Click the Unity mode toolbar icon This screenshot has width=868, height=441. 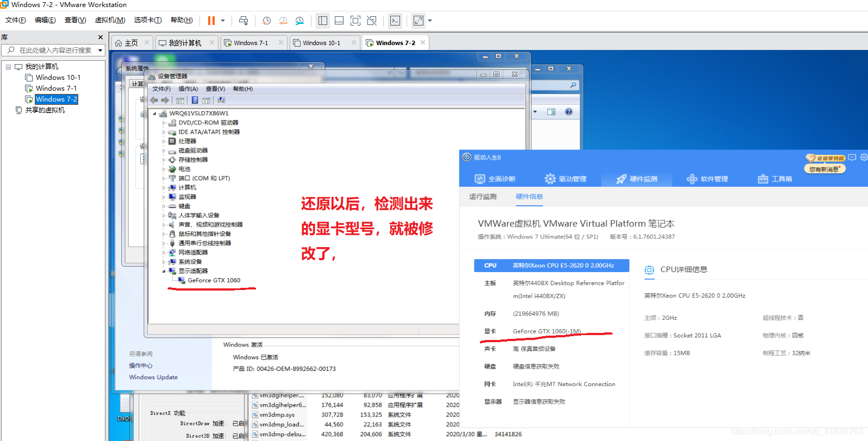372,21
